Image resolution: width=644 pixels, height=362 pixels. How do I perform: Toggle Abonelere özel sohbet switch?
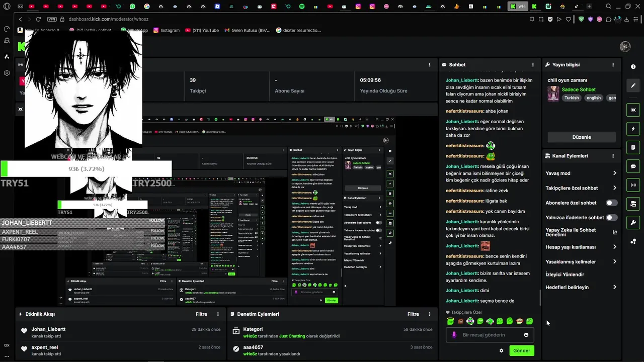click(611, 203)
